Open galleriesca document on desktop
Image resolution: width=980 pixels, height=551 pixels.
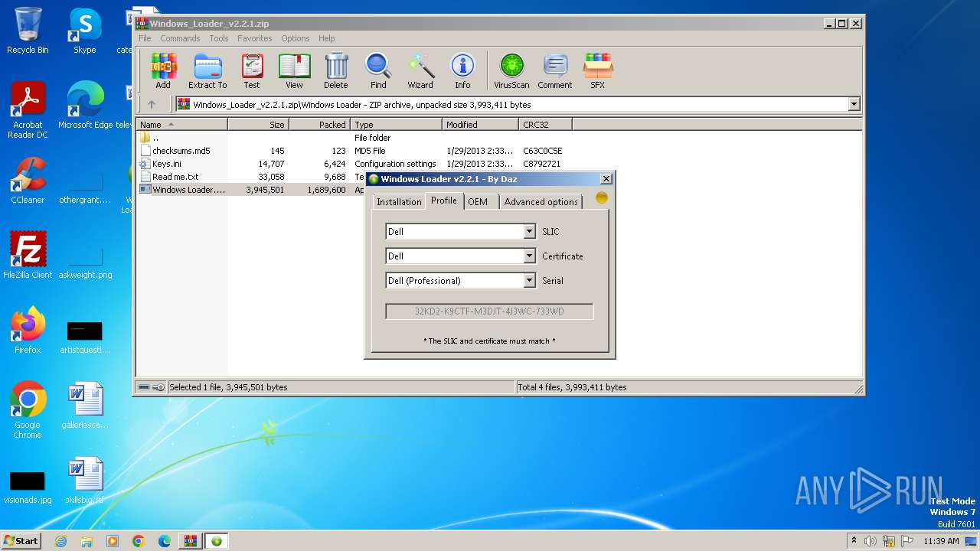pyautogui.click(x=85, y=406)
